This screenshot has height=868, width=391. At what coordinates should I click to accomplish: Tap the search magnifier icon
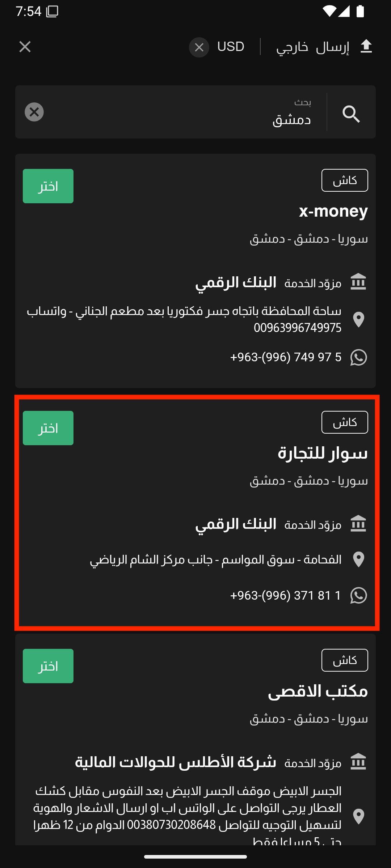[351, 114]
